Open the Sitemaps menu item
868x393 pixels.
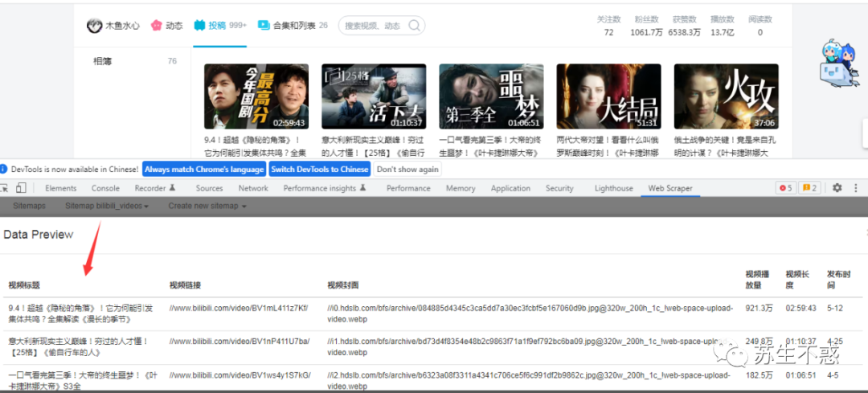[x=30, y=206]
